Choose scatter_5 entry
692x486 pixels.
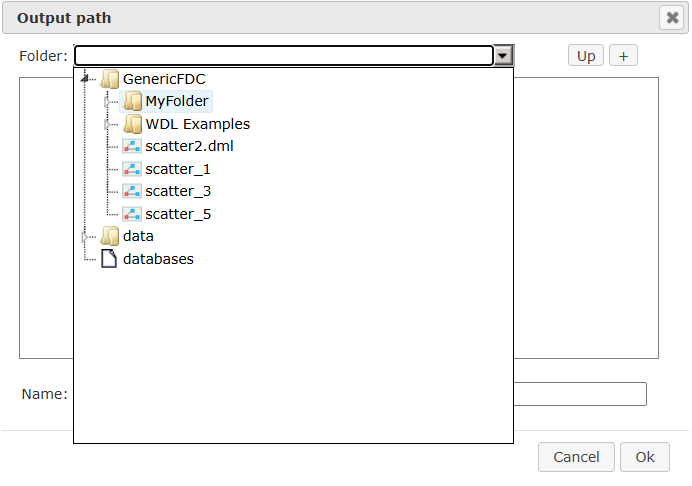[x=178, y=214]
